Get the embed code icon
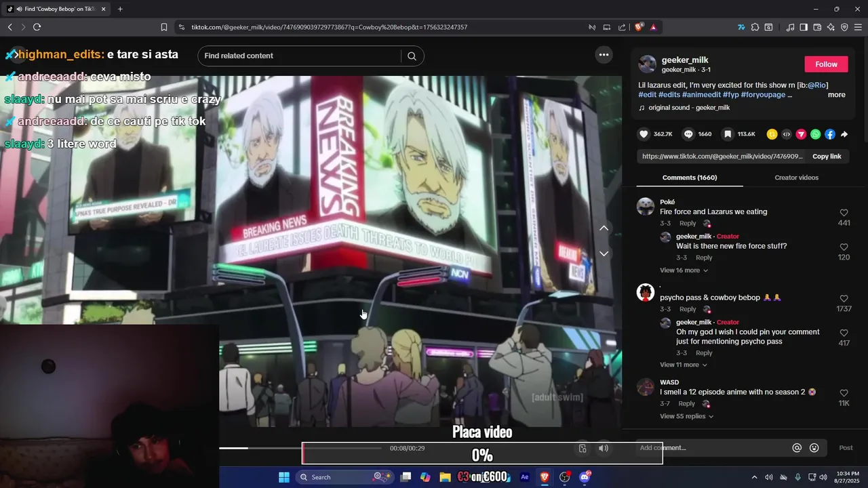 (787, 134)
